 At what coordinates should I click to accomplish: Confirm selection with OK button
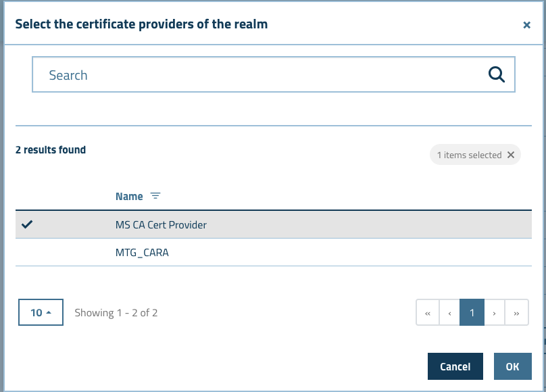(513, 366)
